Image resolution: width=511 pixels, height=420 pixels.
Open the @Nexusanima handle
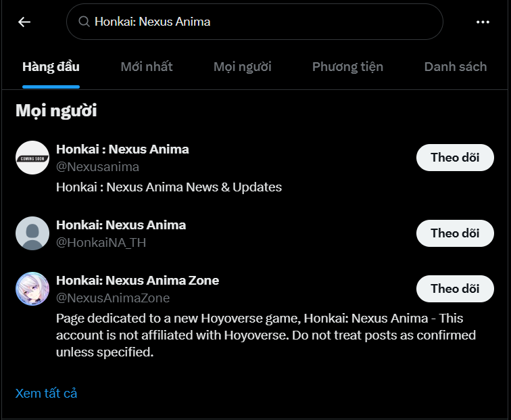pos(97,167)
